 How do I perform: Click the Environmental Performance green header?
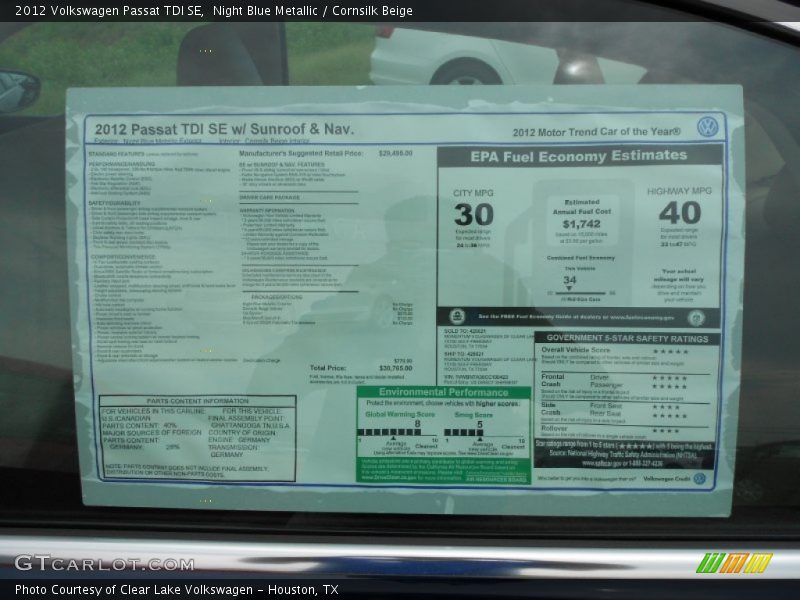click(x=444, y=393)
